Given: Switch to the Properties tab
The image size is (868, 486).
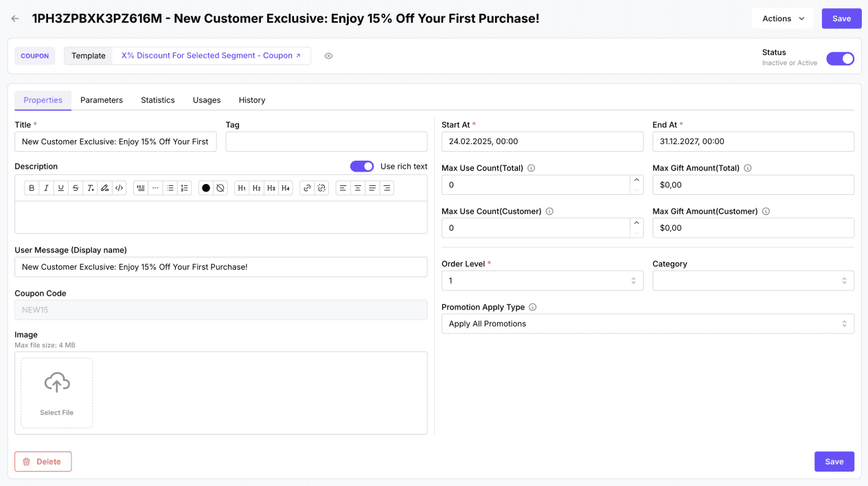Looking at the screenshot, I should coord(43,100).
